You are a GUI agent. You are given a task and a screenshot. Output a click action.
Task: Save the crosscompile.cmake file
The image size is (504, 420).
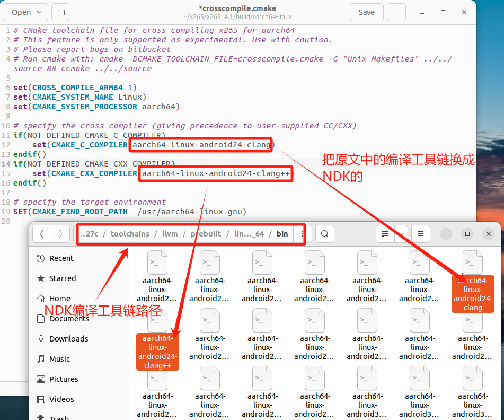click(x=366, y=12)
